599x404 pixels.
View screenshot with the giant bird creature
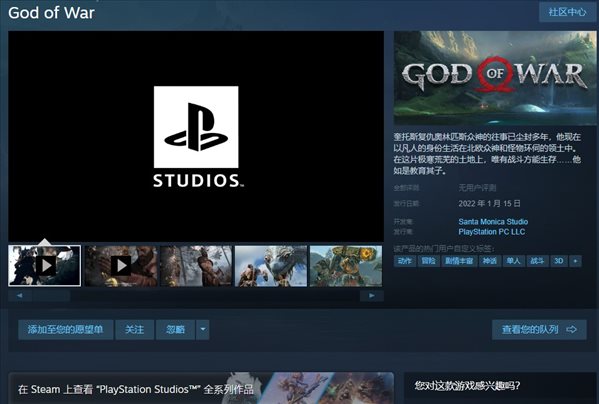(271, 266)
